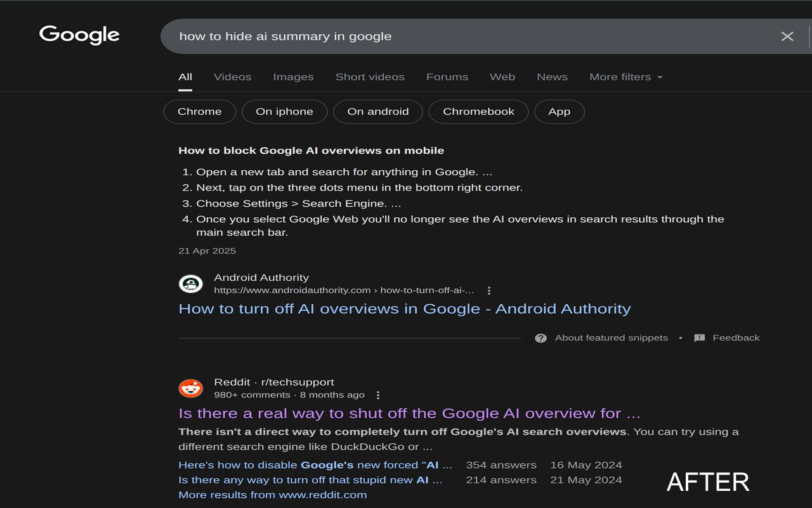Select the Chrome filter chip
Viewport: 812px width, 508px height.
pos(200,112)
